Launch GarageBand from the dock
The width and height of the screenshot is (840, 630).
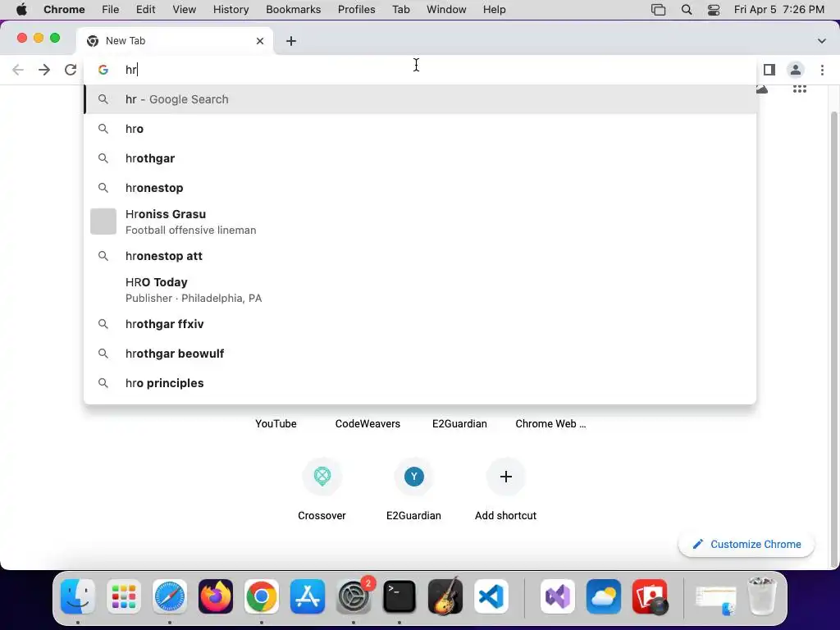click(445, 596)
